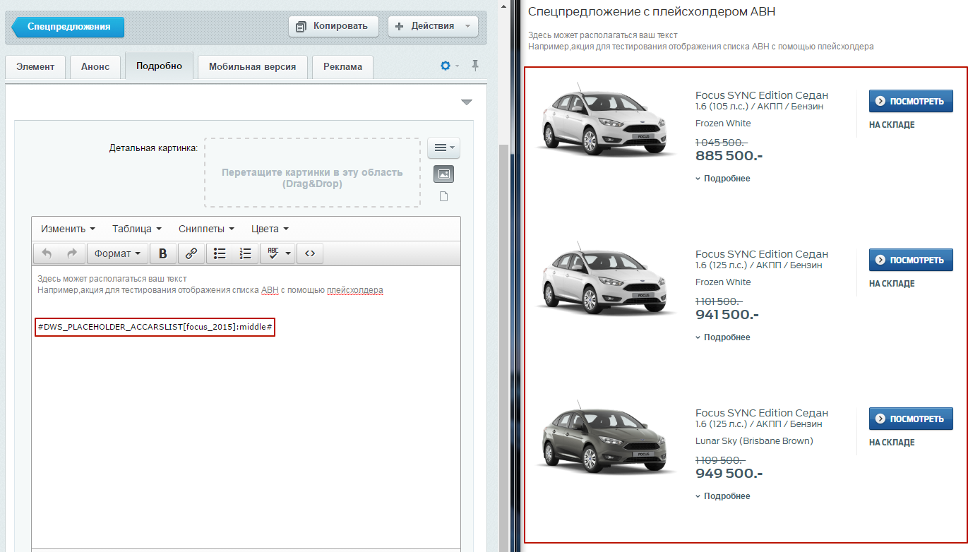Viewport: 980px width, 552px height.
Task: Apply numbered list formatting
Action: [245, 253]
